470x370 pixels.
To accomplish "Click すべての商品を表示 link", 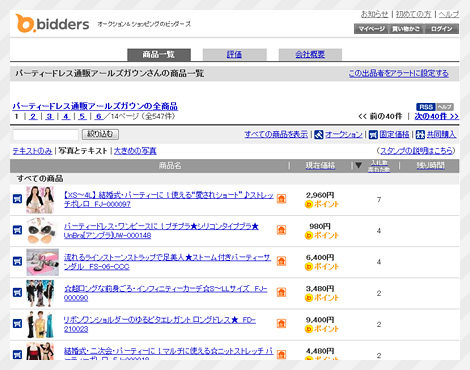I will click(x=276, y=134).
